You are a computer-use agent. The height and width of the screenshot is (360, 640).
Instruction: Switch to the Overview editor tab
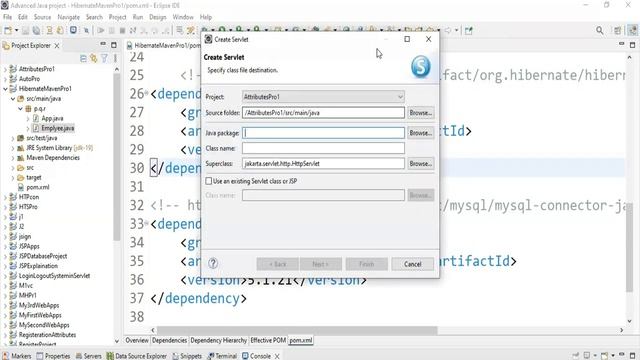(x=137, y=340)
